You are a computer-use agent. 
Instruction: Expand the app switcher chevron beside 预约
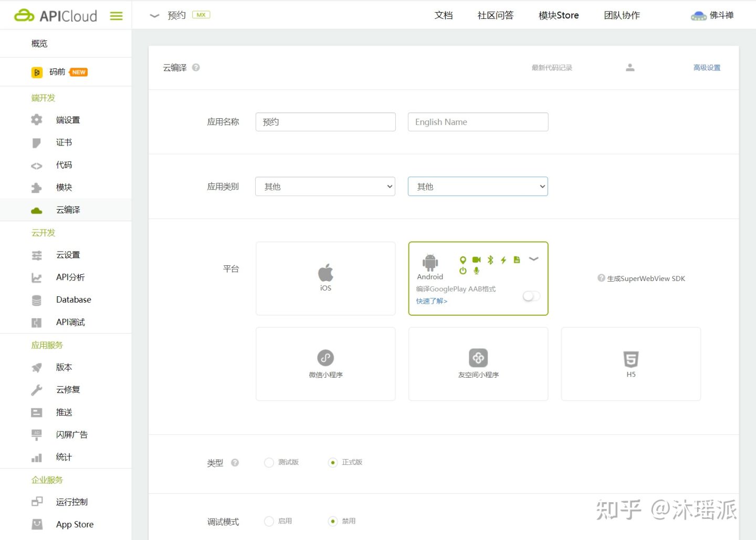coord(154,16)
